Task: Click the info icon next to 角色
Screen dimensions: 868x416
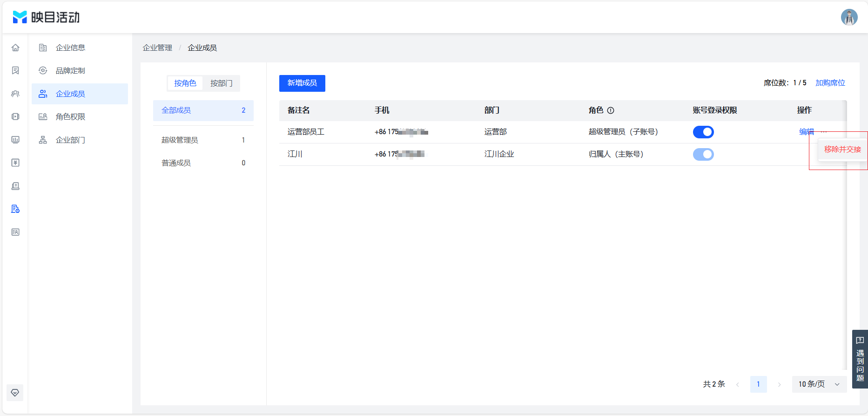Action: point(611,110)
